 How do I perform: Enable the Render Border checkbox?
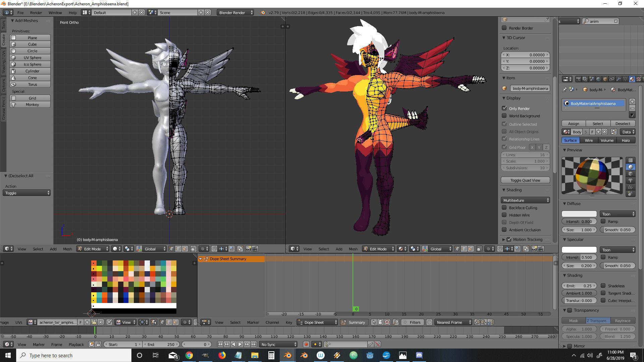pyautogui.click(x=504, y=28)
